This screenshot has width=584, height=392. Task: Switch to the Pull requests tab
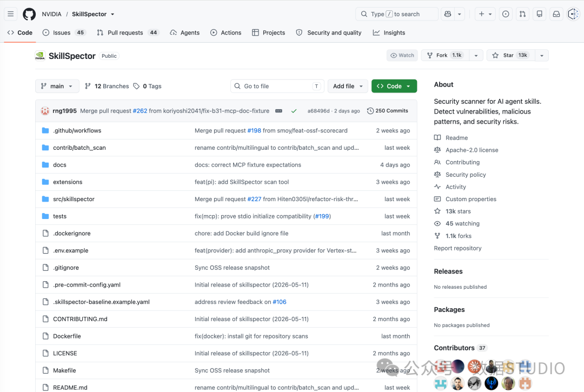point(128,33)
